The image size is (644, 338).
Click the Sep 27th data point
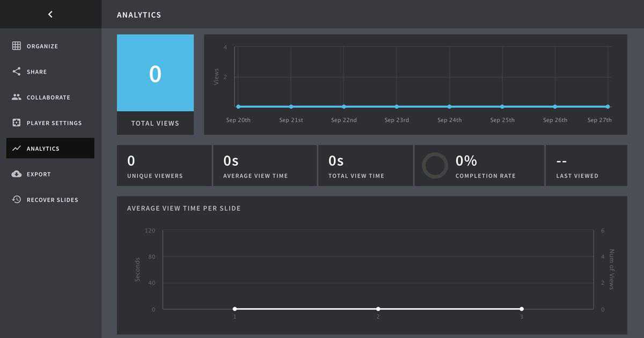(608, 106)
